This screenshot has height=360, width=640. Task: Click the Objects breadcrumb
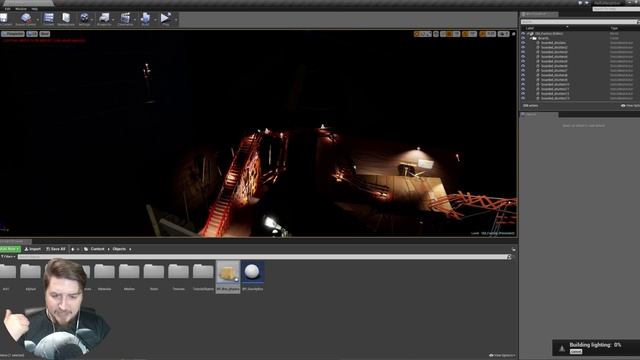[x=119, y=249]
